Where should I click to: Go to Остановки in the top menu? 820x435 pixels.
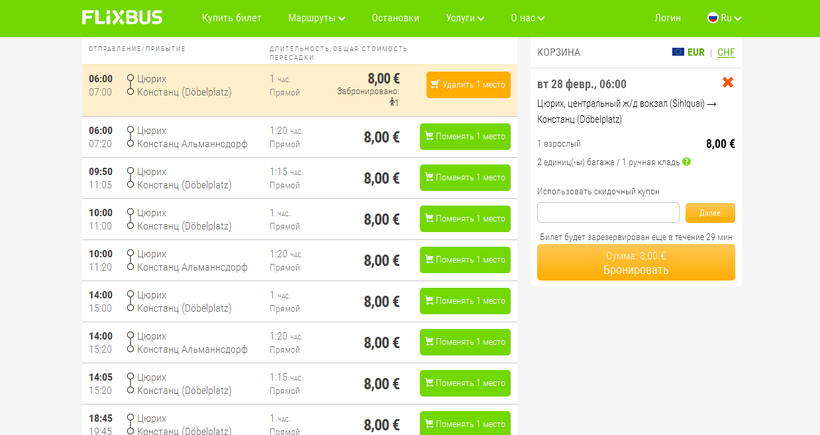(395, 18)
